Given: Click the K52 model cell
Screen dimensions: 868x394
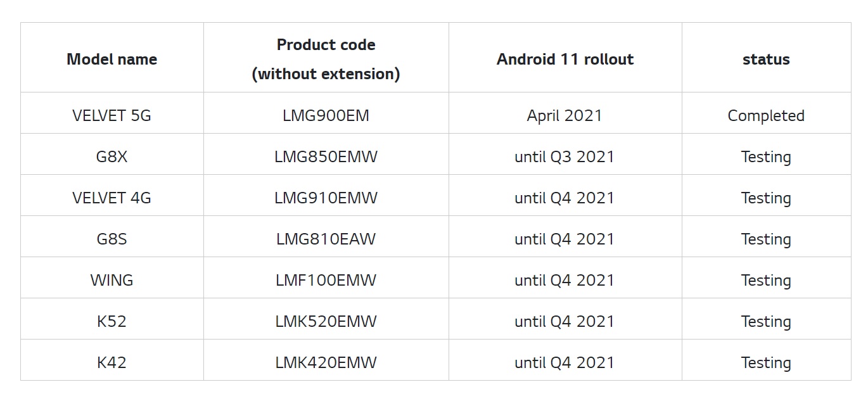Looking at the screenshot, I should [112, 322].
